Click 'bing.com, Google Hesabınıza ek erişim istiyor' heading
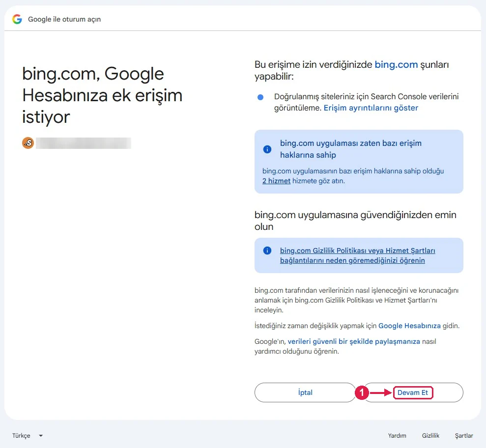Screen dimensions: 486x448 coord(102,95)
